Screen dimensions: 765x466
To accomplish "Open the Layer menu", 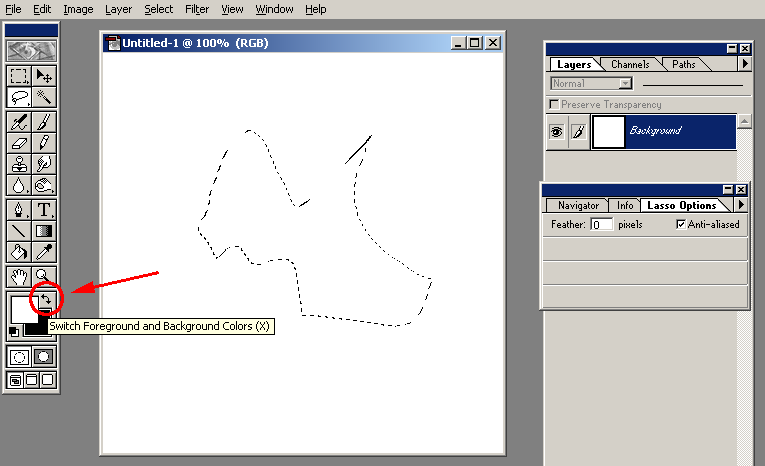I will (x=119, y=9).
